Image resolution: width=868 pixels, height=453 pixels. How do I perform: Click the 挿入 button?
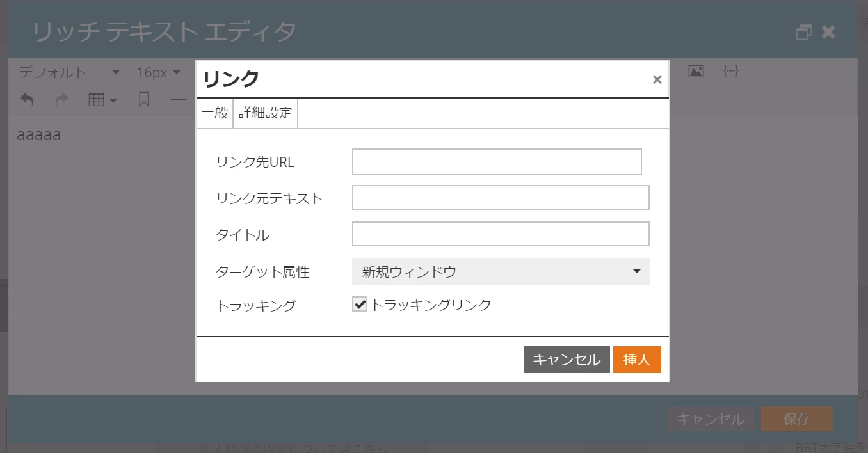click(637, 360)
